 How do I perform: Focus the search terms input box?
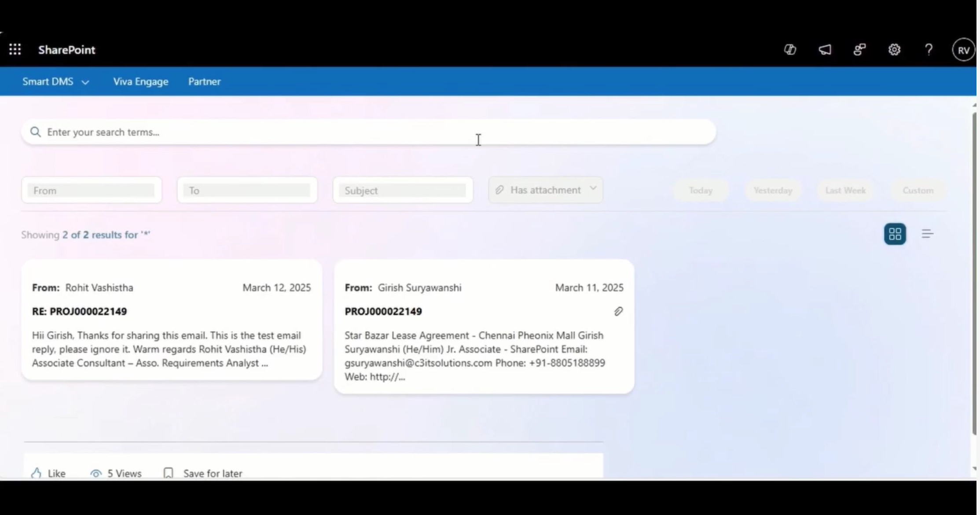pyautogui.click(x=369, y=132)
